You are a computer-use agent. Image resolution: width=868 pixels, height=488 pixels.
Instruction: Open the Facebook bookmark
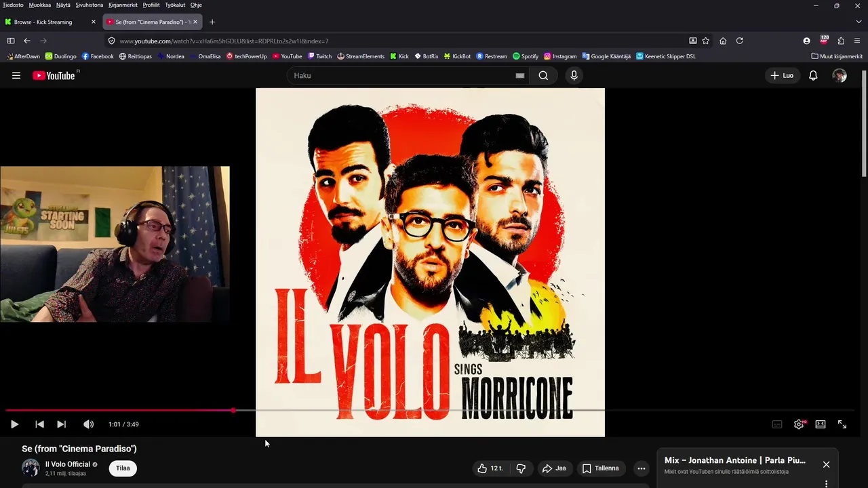[x=98, y=56]
